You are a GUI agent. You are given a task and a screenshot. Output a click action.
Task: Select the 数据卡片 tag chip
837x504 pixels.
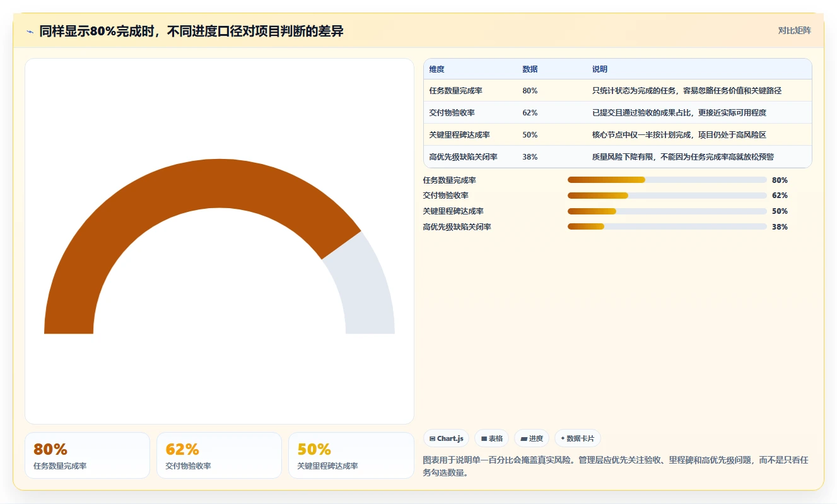tap(578, 438)
